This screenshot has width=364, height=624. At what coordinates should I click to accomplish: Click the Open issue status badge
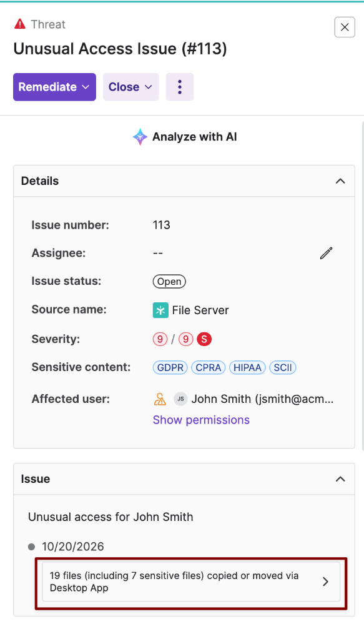(x=169, y=281)
